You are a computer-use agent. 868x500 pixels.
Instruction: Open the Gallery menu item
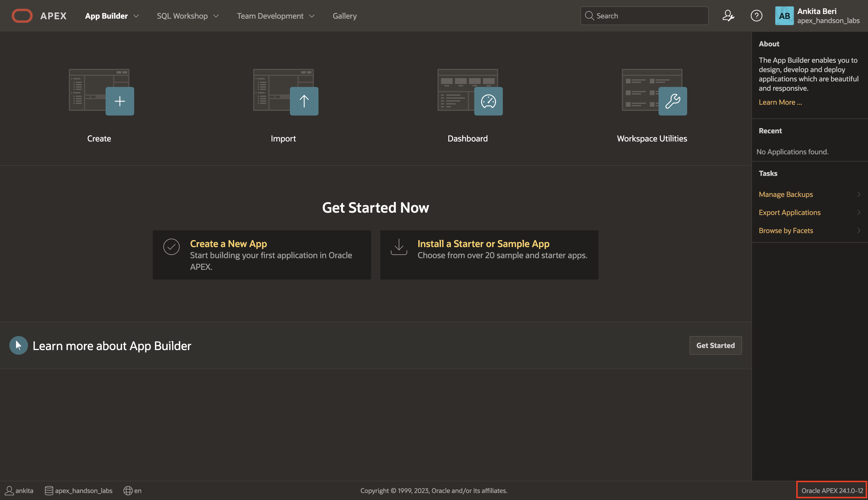coord(344,16)
